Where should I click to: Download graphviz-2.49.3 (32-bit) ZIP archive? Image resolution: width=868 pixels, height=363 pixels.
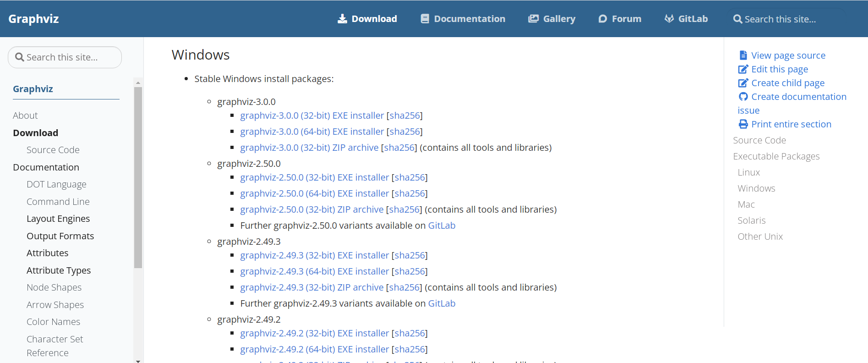(312, 287)
